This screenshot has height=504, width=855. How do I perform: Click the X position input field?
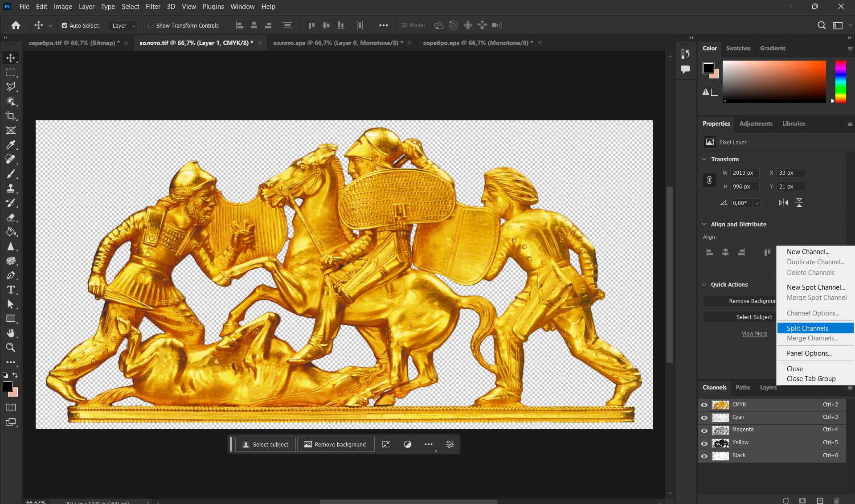tap(791, 173)
